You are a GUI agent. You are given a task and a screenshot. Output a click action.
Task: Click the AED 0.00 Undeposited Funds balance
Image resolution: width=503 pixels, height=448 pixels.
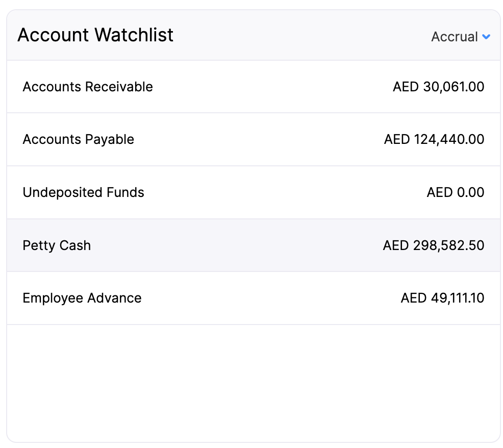point(455,192)
